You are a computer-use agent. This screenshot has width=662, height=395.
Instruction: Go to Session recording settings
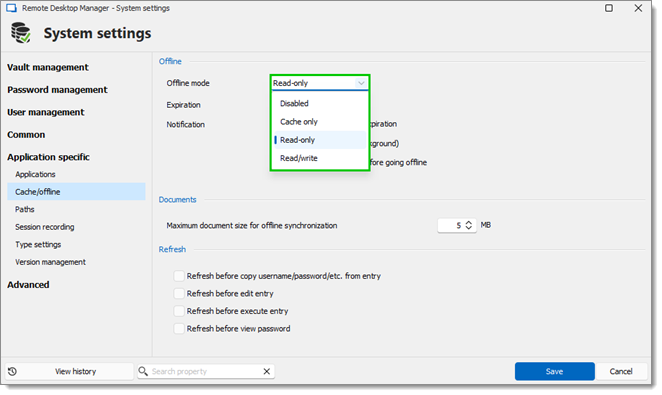pos(45,227)
